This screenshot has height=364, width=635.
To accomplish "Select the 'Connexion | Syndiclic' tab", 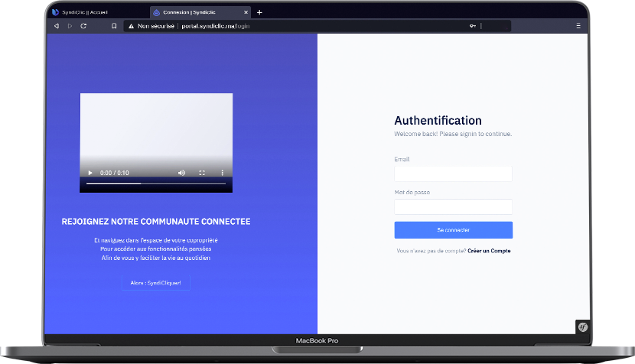I will (x=195, y=12).
